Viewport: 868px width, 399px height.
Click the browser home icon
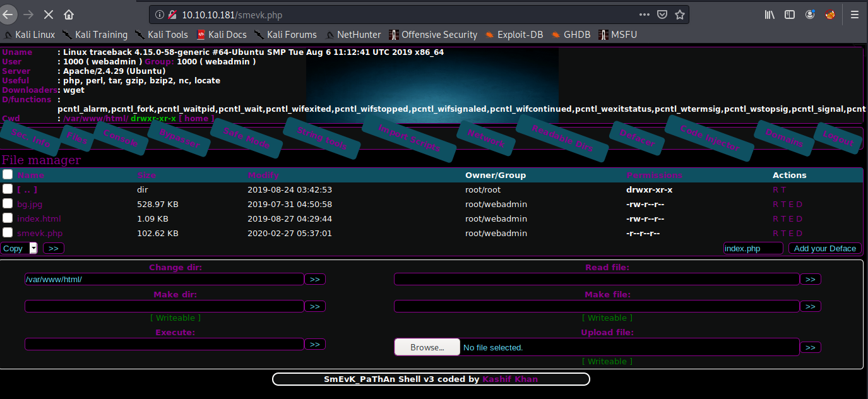69,15
